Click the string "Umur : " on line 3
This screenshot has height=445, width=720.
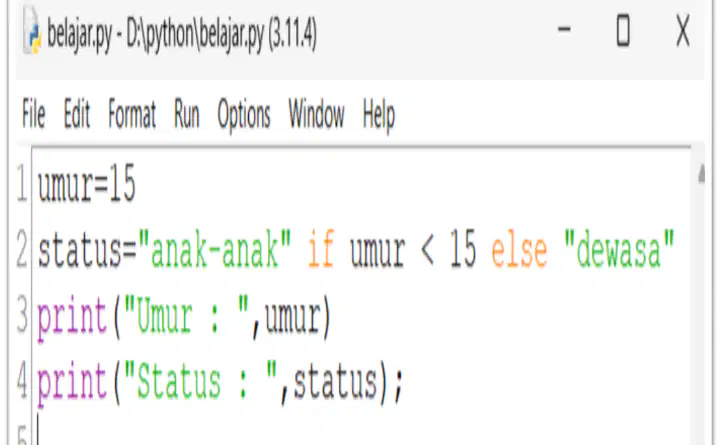point(186,316)
